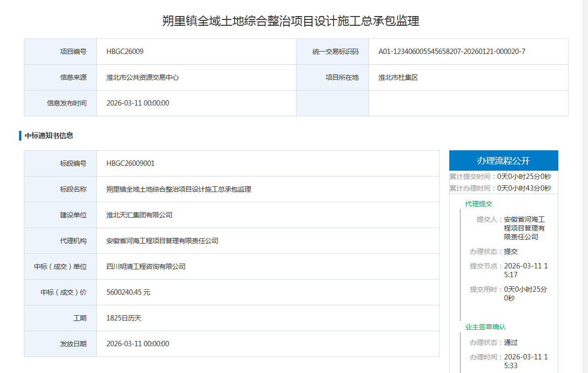This screenshot has height=373, width=588.
Task: Click winning bidder 四川明清工程咨询有限公司
Action: coord(146,266)
